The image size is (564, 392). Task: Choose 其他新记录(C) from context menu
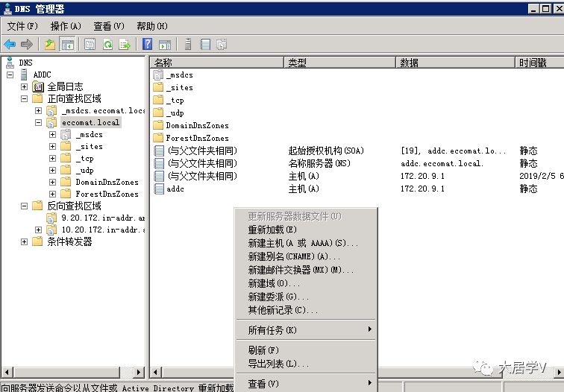click(306, 310)
